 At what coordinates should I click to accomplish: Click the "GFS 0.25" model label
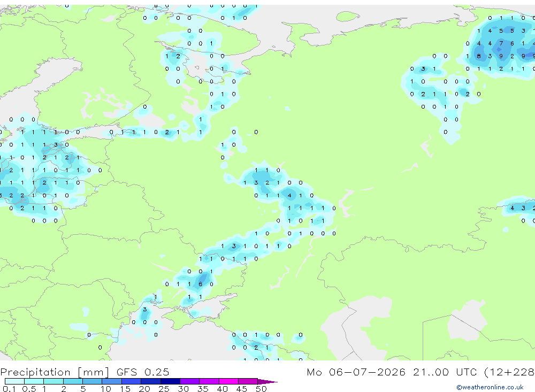point(143,372)
